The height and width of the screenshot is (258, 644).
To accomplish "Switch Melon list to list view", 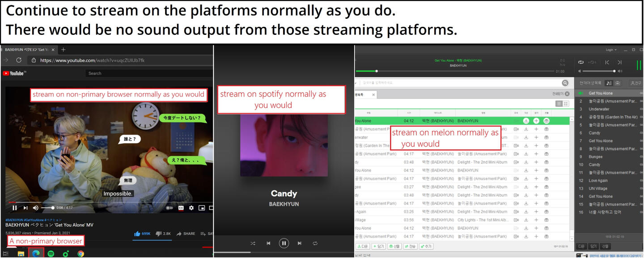I will [x=559, y=104].
